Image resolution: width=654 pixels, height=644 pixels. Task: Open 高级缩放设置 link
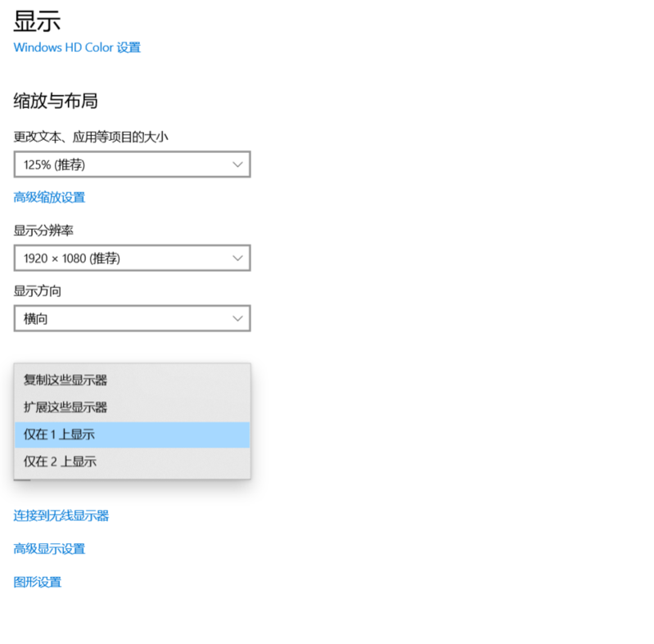pos(49,197)
